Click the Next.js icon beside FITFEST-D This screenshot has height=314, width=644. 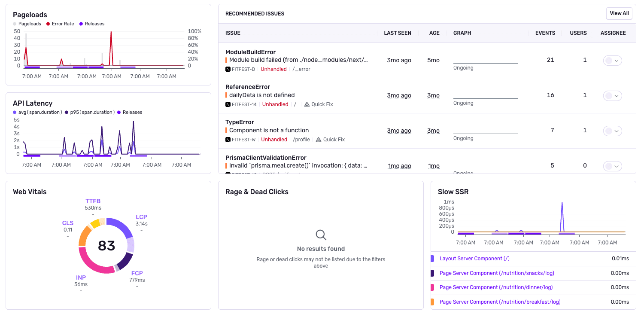pos(228,69)
